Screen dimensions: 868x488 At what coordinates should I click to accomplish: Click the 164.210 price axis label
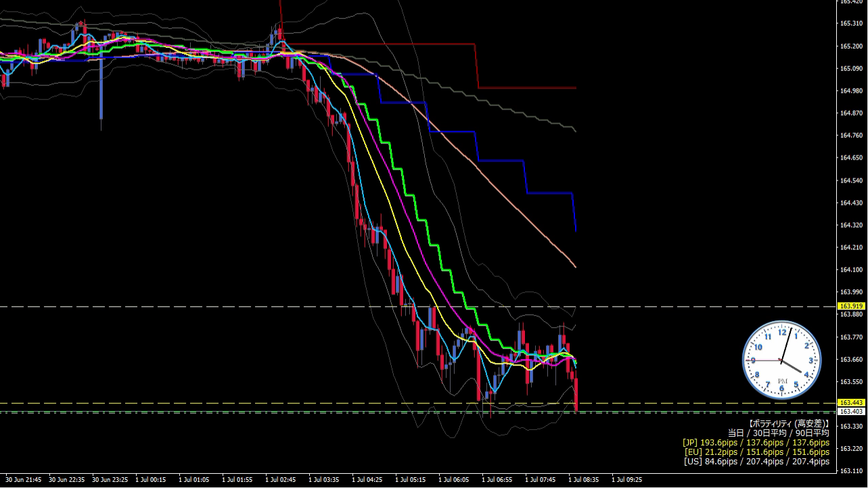(x=851, y=247)
